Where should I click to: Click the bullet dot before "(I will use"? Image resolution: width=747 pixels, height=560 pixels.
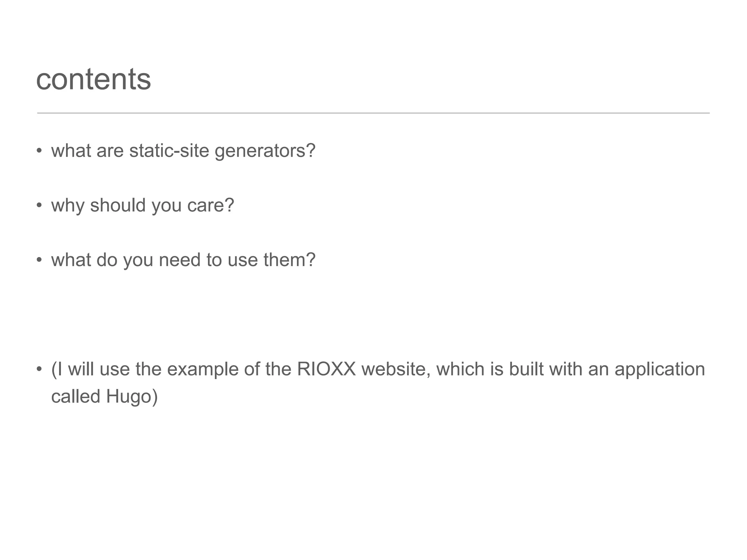(x=39, y=369)
